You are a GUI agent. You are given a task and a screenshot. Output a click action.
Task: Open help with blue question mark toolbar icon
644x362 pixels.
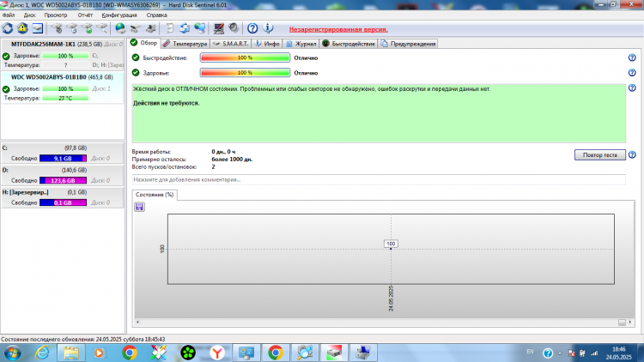pyautogui.click(x=252, y=28)
